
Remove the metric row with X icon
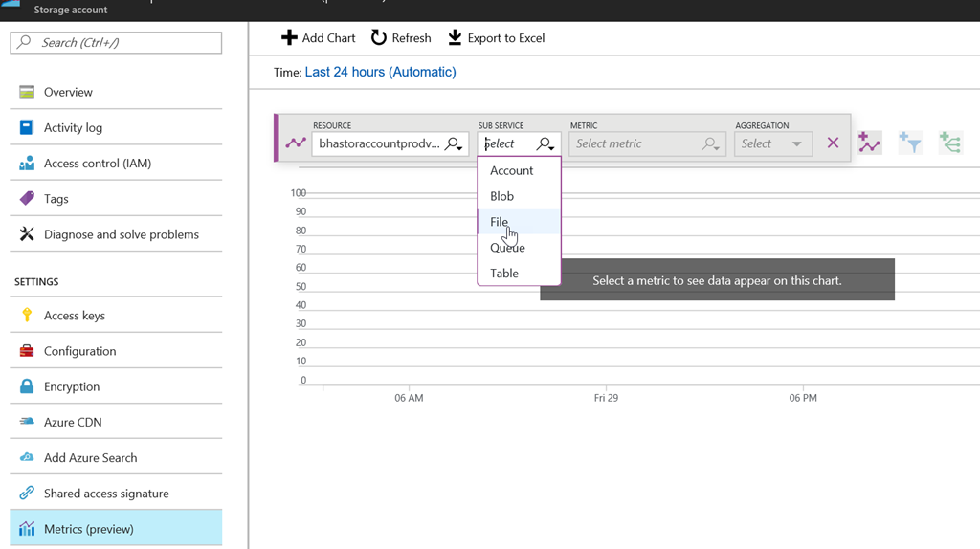pos(833,143)
